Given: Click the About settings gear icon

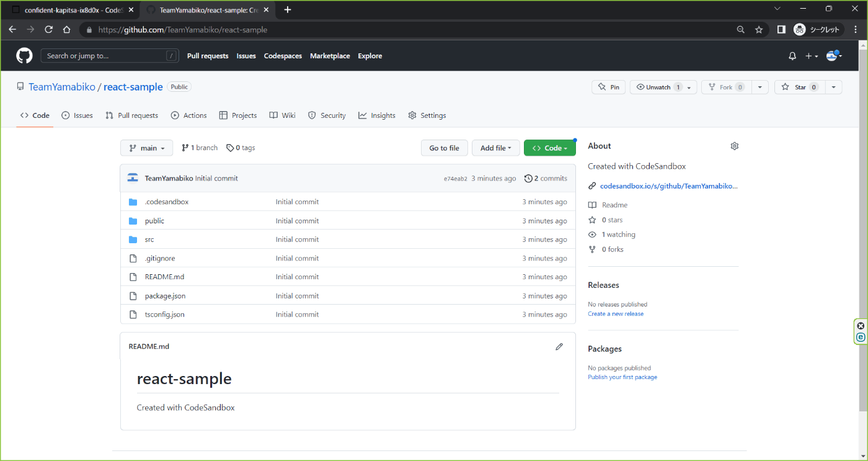Looking at the screenshot, I should pyautogui.click(x=735, y=146).
